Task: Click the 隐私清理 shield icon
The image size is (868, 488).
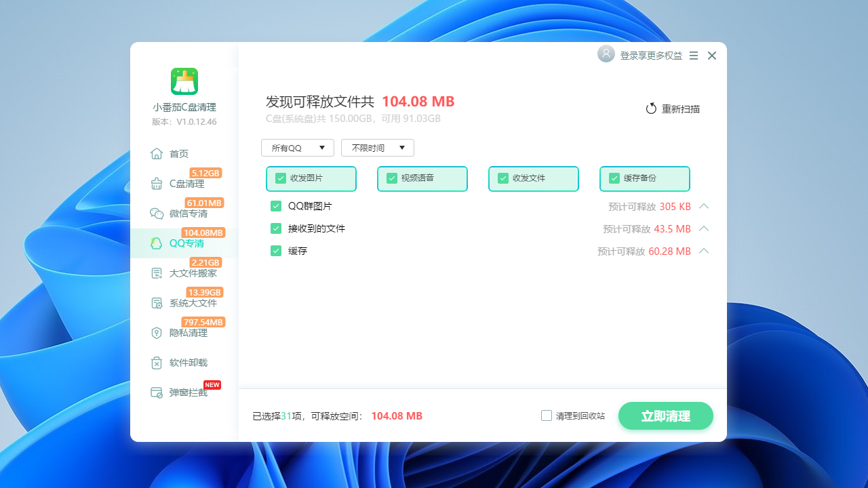Action: click(156, 332)
